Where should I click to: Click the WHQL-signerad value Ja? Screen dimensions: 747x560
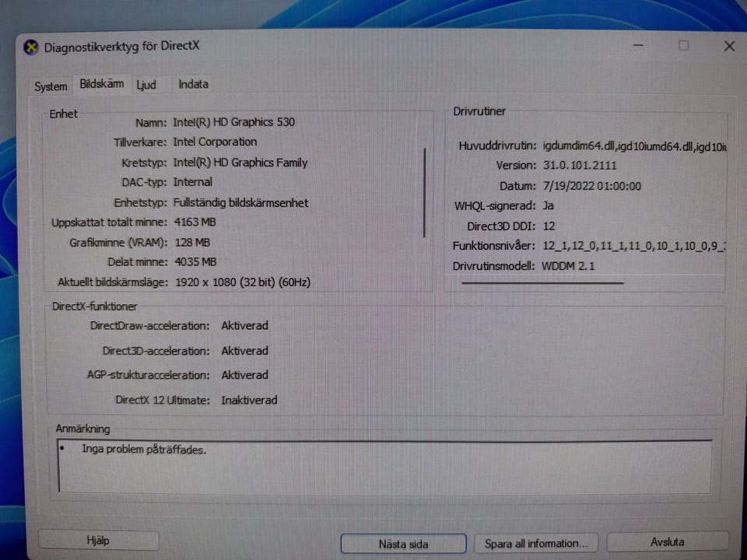pyautogui.click(x=549, y=205)
